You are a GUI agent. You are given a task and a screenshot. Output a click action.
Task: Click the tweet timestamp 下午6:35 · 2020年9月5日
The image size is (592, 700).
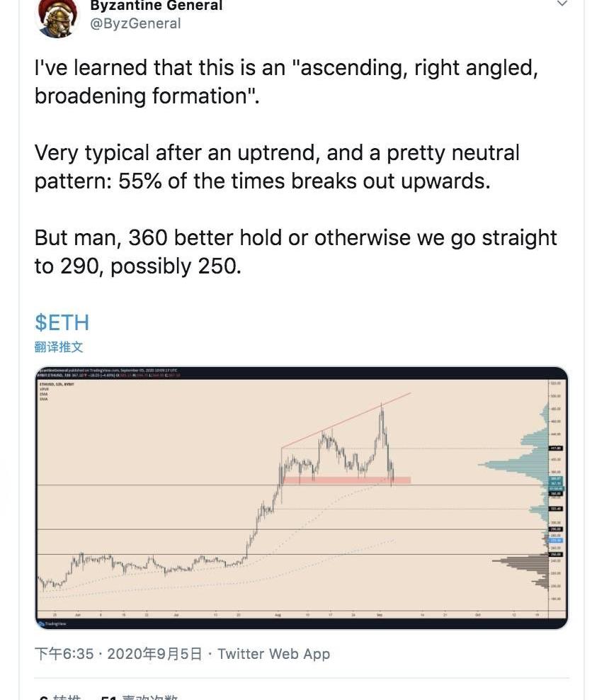click(118, 653)
